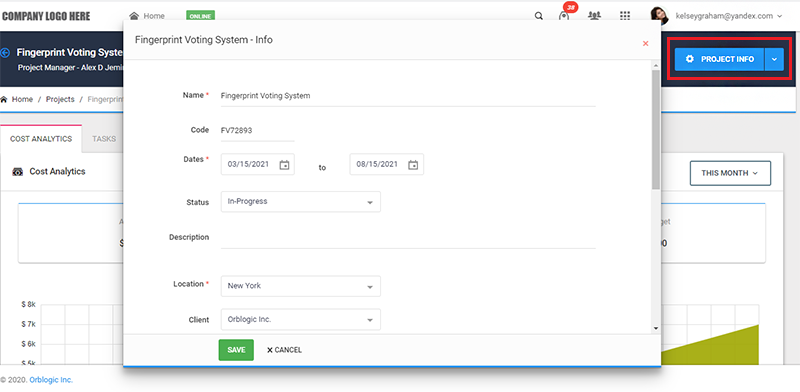The image size is (800, 392).
Task: Open the Location dropdown New York
Action: 301,286
